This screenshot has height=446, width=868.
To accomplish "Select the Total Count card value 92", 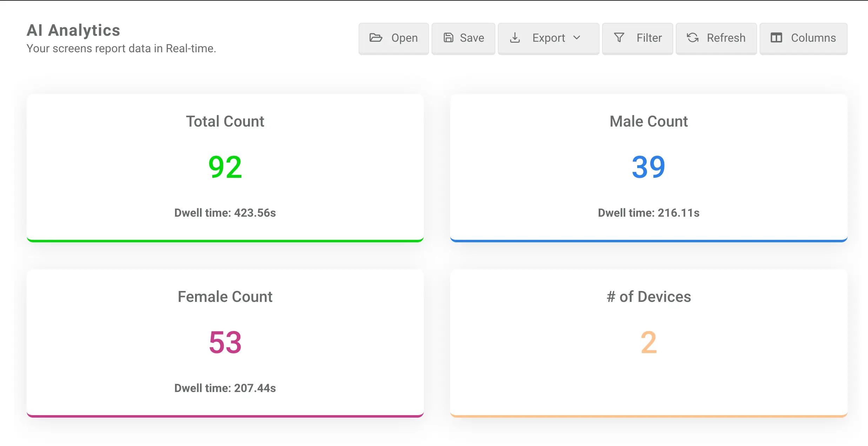I will (225, 167).
